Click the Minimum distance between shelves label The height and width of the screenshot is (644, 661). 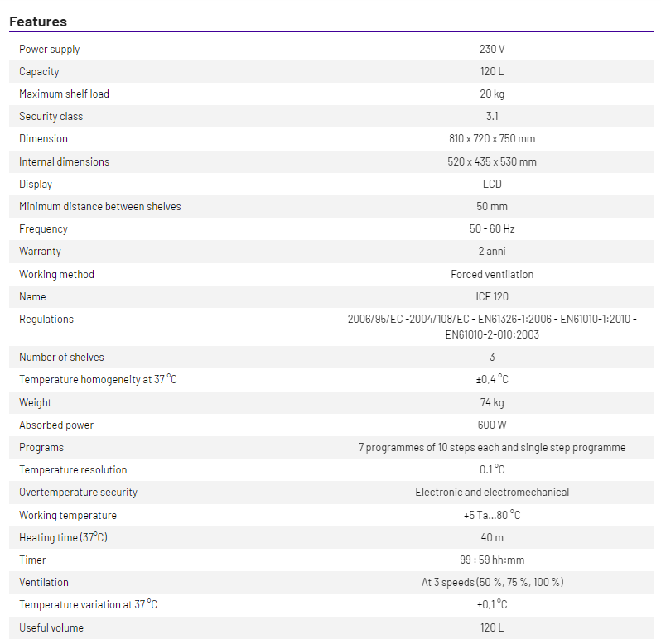tap(99, 207)
